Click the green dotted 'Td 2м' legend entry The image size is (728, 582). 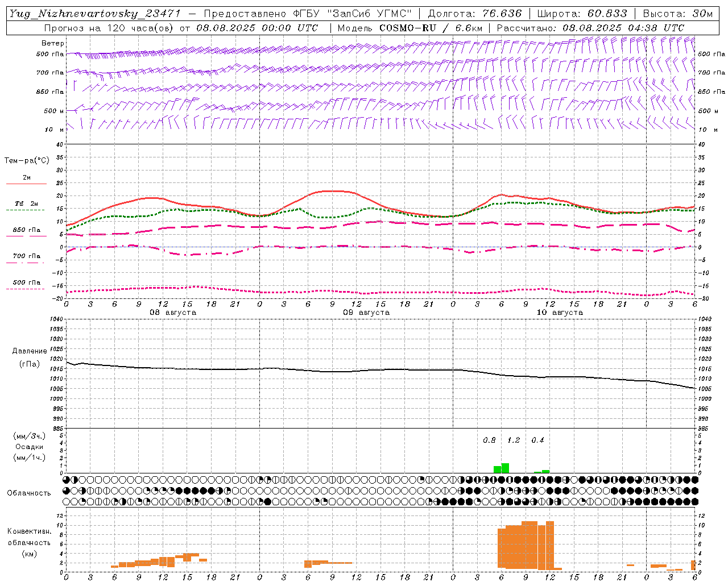[27, 203]
